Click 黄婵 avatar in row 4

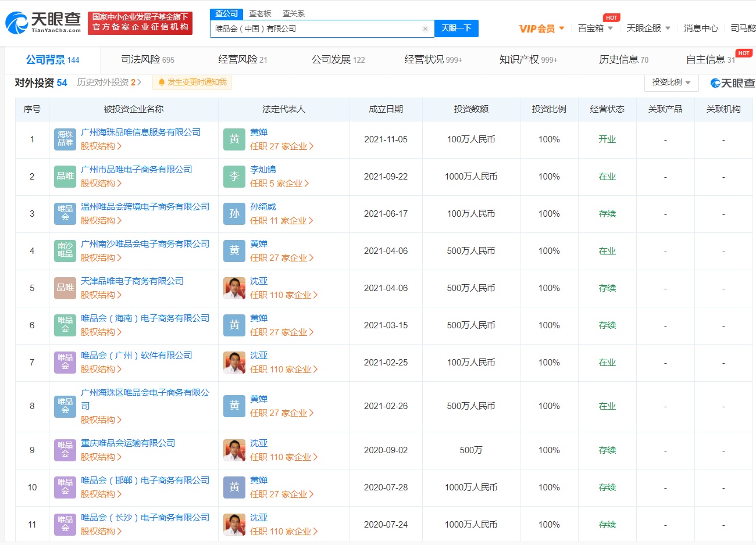[x=234, y=251]
